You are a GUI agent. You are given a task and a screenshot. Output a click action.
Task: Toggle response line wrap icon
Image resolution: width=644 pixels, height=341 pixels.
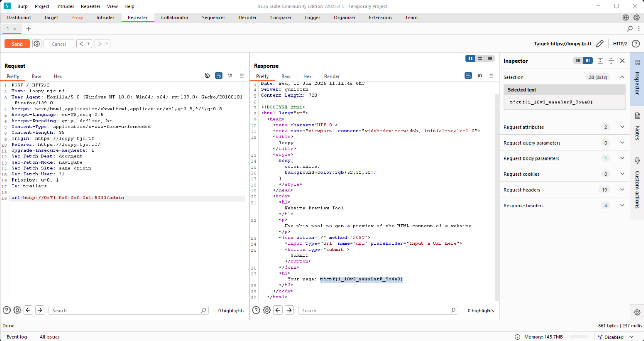pyautogui.click(x=468, y=76)
